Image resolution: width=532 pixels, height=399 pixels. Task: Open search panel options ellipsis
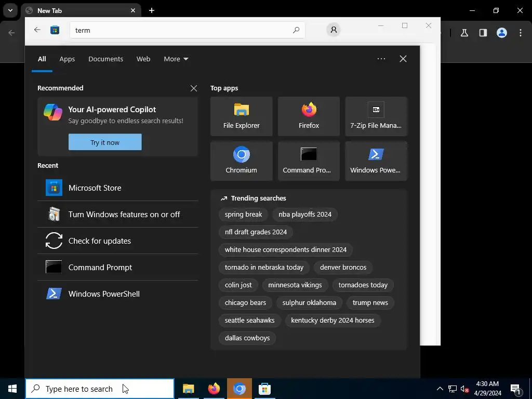(381, 59)
